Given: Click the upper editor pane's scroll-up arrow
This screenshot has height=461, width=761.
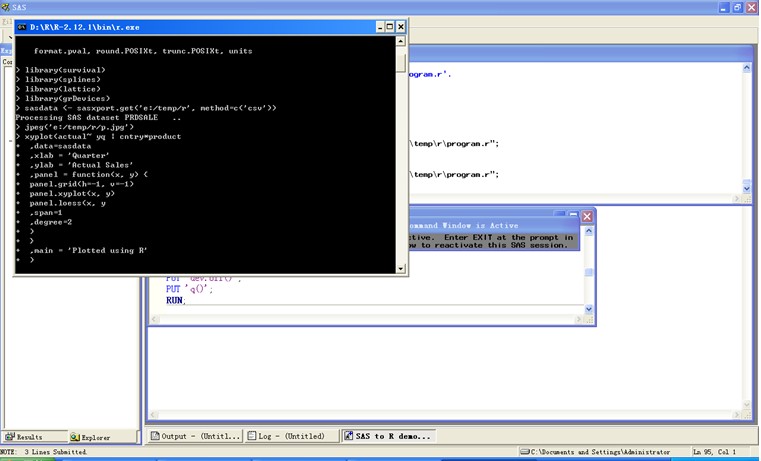Looking at the screenshot, I should (746, 69).
